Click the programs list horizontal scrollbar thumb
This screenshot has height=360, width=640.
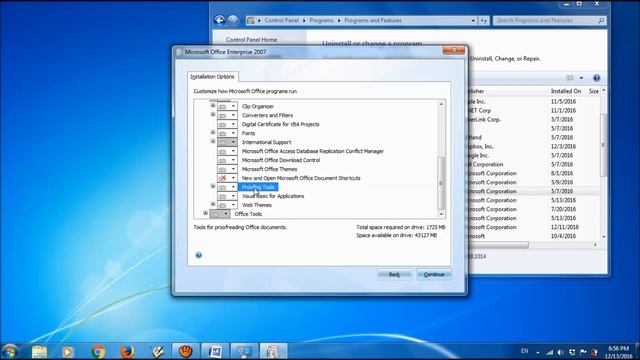498,244
